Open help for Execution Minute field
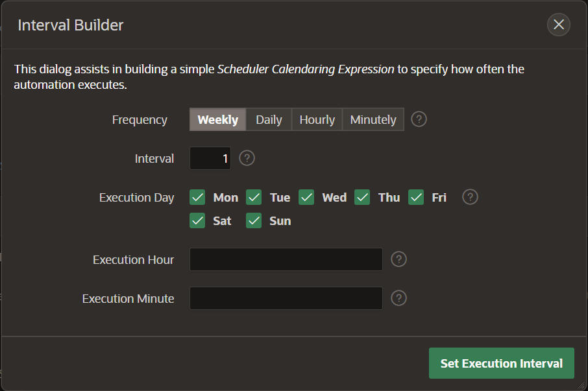 399,298
